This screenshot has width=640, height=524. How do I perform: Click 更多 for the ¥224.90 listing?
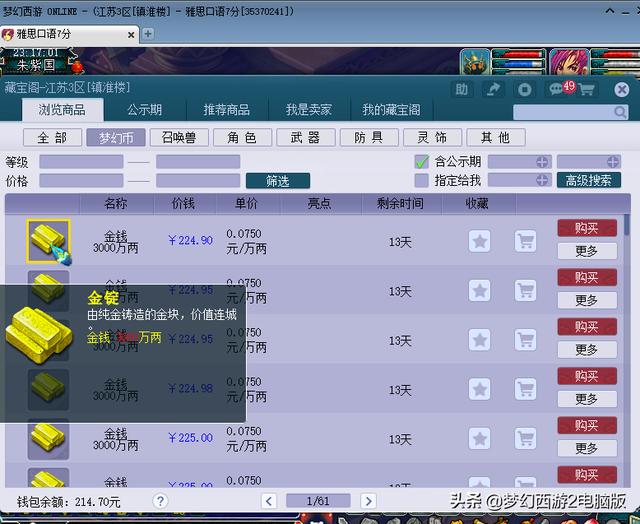587,251
